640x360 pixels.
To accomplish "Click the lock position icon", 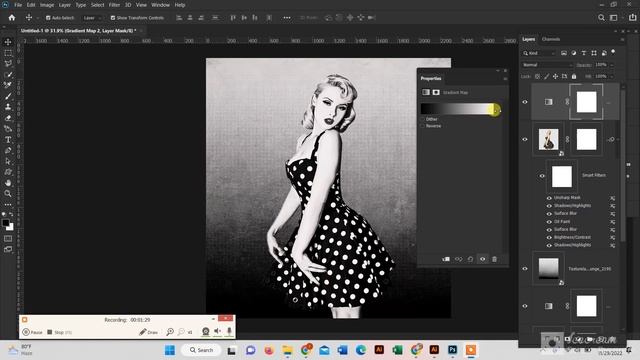I will click(556, 76).
